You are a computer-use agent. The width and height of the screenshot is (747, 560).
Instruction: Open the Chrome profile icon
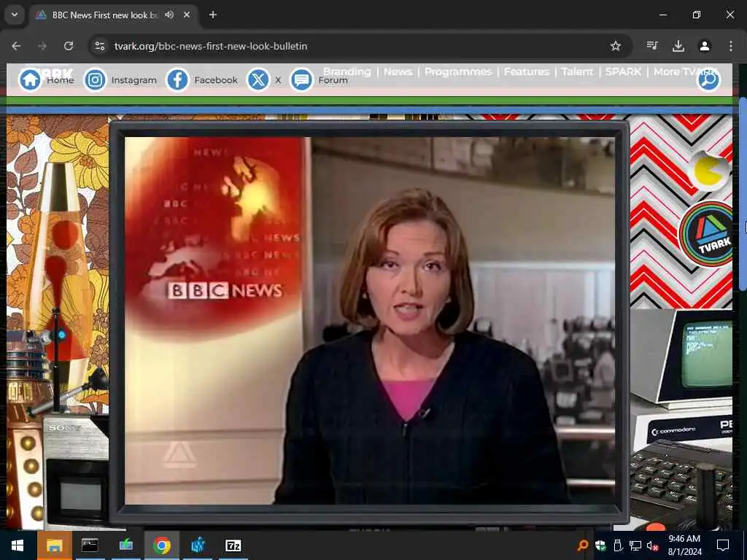(x=705, y=46)
